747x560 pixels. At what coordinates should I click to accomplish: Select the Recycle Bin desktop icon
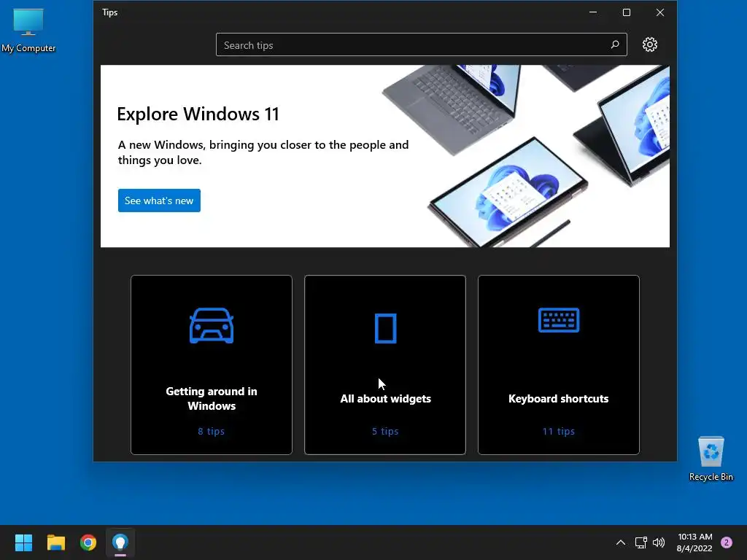click(x=711, y=459)
